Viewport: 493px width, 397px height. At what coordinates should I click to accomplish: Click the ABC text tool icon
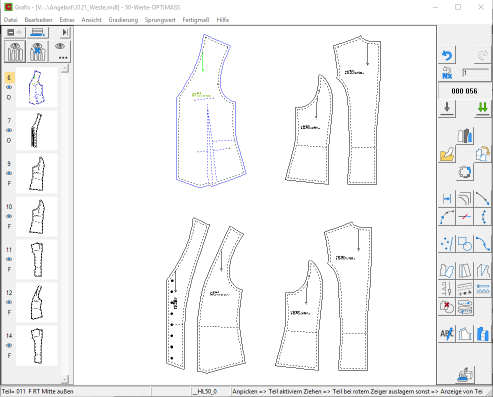point(447,333)
